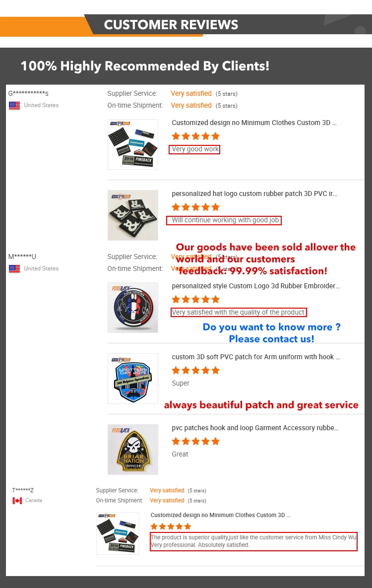Click the Canada flag beside T******Z
372x588 pixels.
pyautogui.click(x=17, y=501)
